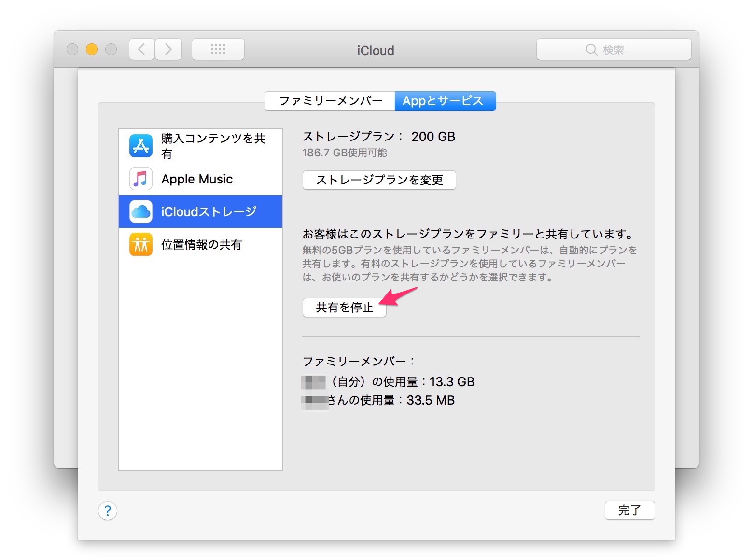753x560 pixels.
Task: Click the App Store icon in sidebar
Action: click(141, 146)
